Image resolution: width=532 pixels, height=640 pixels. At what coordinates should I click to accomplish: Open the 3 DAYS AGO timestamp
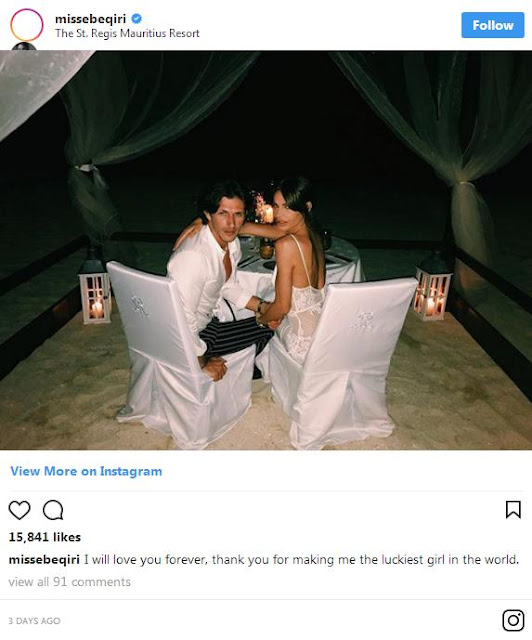coord(34,621)
